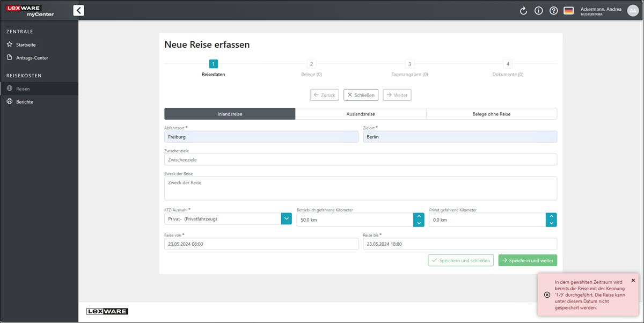This screenshot has width=644, height=323.
Task: Open Antrags-Center in the sidebar
Action: point(32,57)
